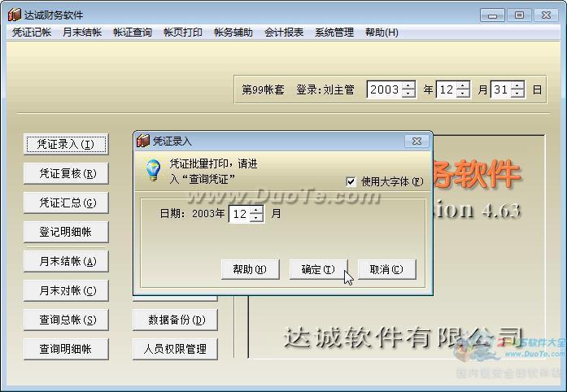Click the 第99帐套 label
The height and width of the screenshot is (392, 567).
click(264, 89)
